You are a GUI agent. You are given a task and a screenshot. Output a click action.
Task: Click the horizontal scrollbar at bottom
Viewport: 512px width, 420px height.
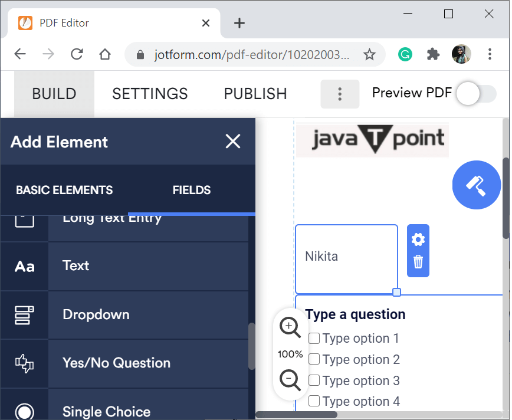(296, 415)
